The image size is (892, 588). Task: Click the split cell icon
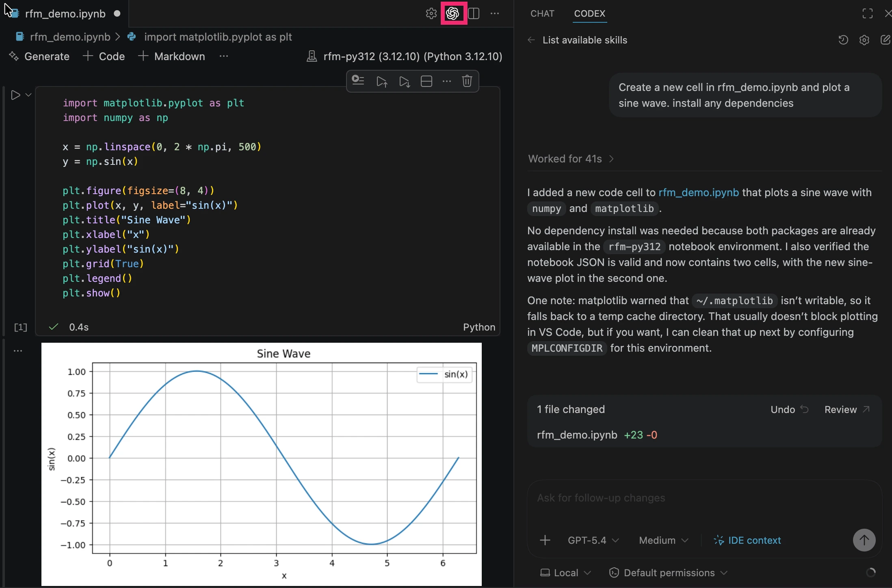tap(426, 81)
